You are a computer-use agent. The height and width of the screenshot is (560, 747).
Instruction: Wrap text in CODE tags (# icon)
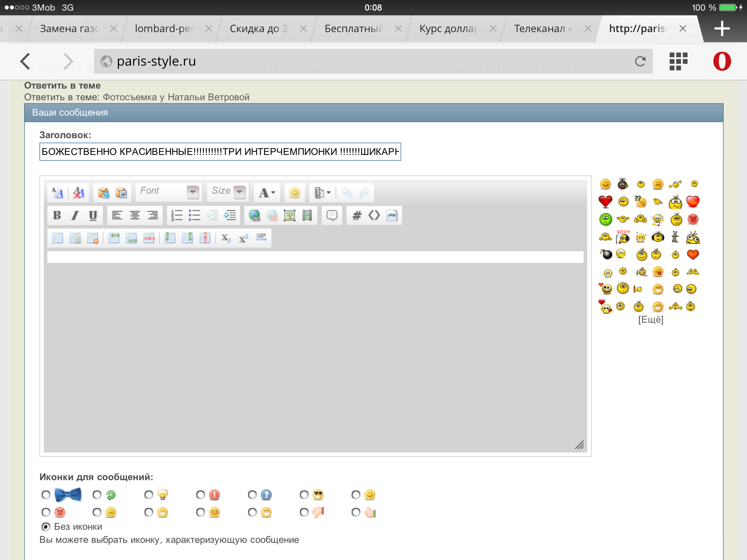pyautogui.click(x=356, y=215)
